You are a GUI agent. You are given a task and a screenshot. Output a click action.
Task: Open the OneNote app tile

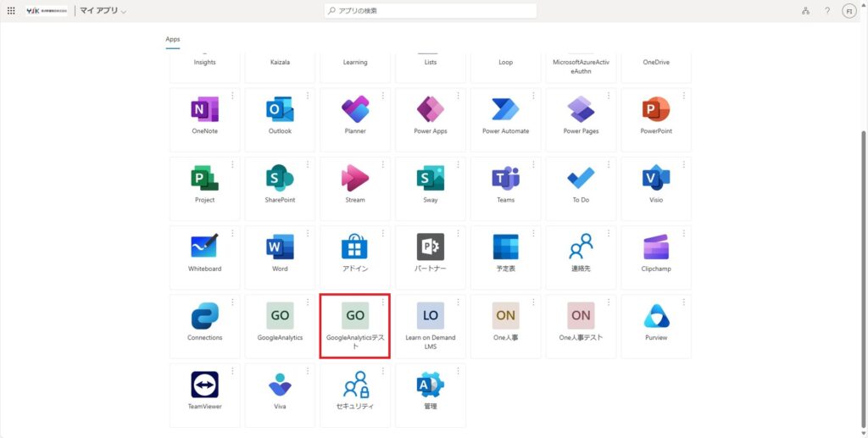click(205, 119)
